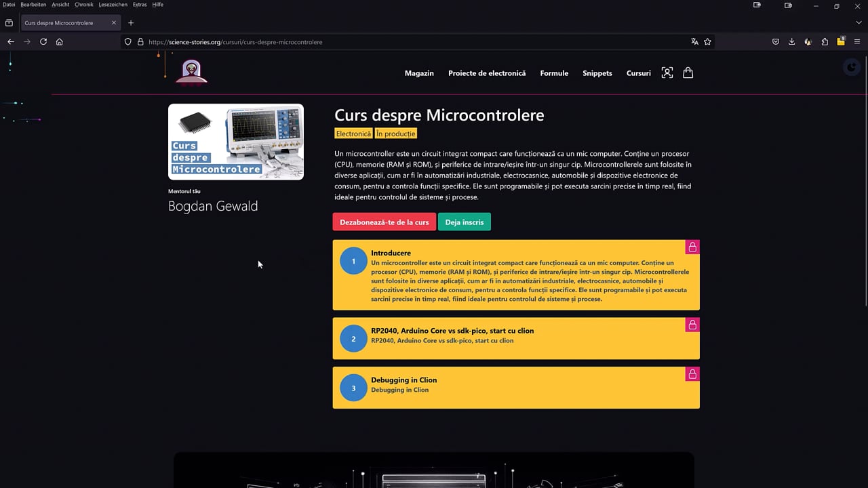Toggle the dark mode moon button
The width and height of the screenshot is (868, 488).
pos(852,66)
